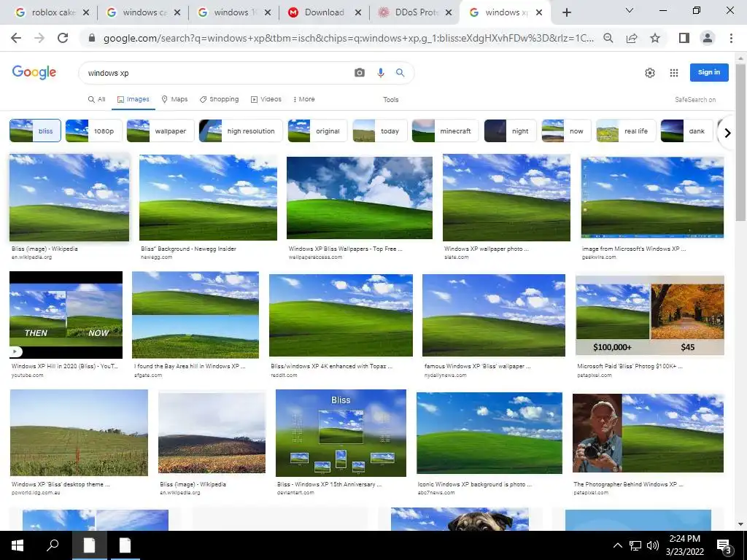Bookmark this page with the star icon
The image size is (747, 560).
(655, 38)
